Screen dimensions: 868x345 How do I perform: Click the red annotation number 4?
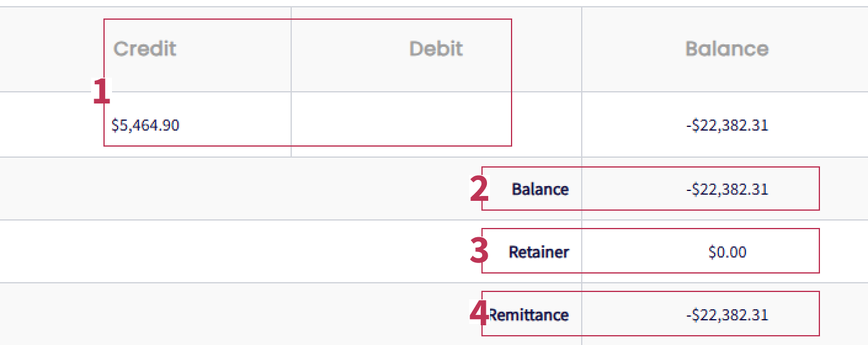pos(479,314)
